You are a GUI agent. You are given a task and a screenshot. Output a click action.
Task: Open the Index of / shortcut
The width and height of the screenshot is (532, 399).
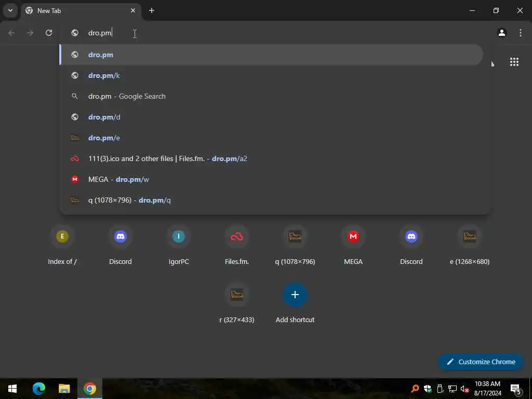tap(62, 246)
